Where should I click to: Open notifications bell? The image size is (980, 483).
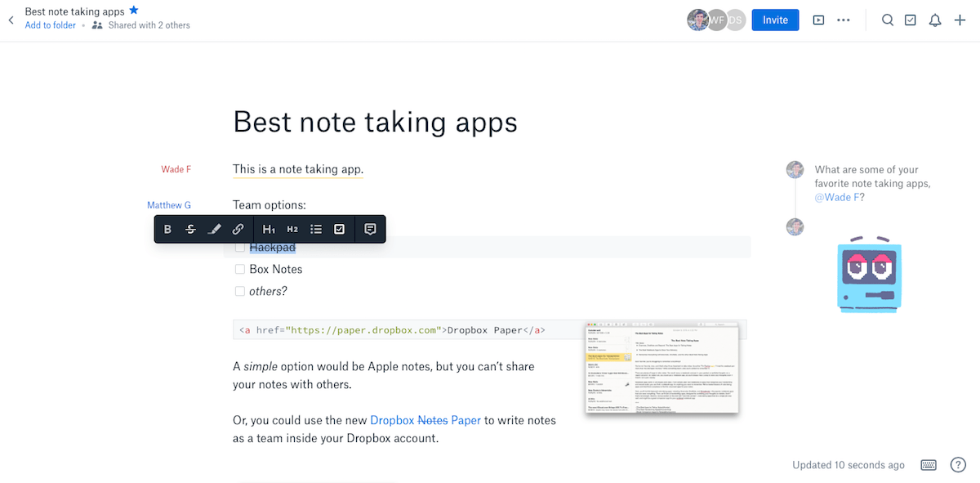coord(935,20)
